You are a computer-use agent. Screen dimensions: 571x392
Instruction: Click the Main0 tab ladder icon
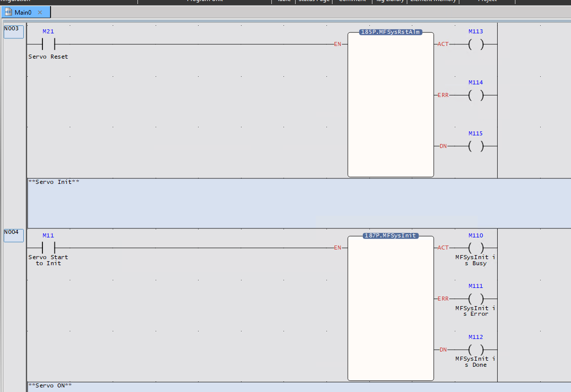pyautogui.click(x=9, y=12)
